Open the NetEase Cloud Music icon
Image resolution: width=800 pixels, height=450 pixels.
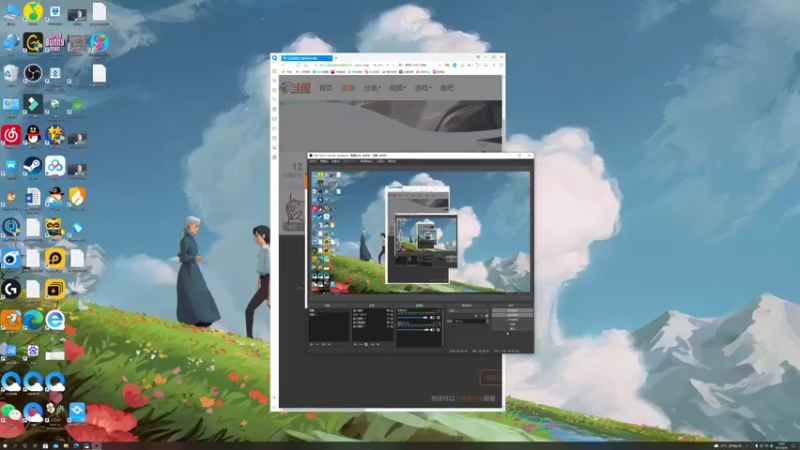click(11, 135)
